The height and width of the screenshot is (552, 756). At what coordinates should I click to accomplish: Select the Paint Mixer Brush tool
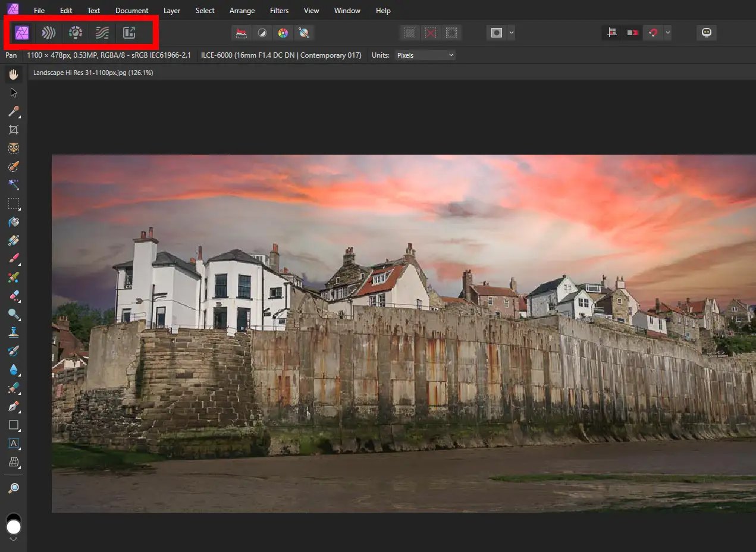pyautogui.click(x=14, y=277)
